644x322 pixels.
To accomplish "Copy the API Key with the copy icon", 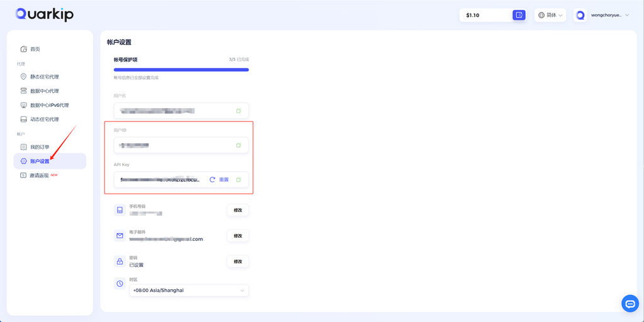I will 238,179.
